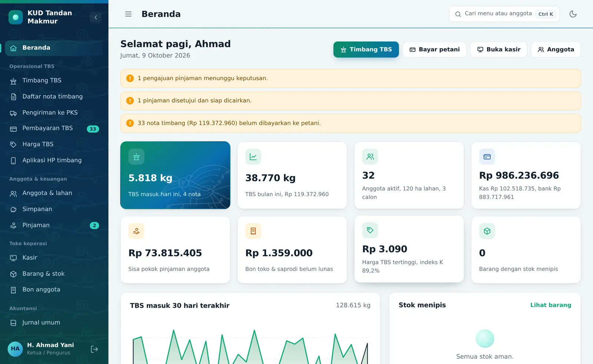
Task: Click the 2 badge on Pinjaman
Action: (95, 225)
